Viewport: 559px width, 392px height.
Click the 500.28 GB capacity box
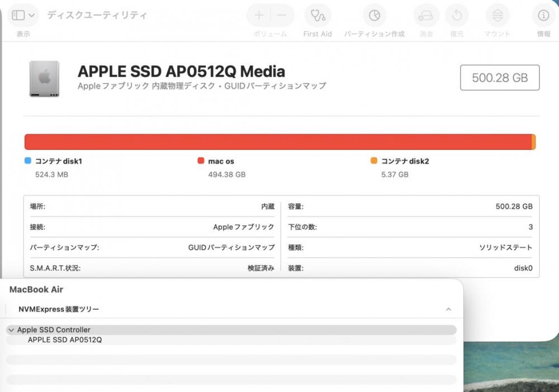[x=499, y=78]
